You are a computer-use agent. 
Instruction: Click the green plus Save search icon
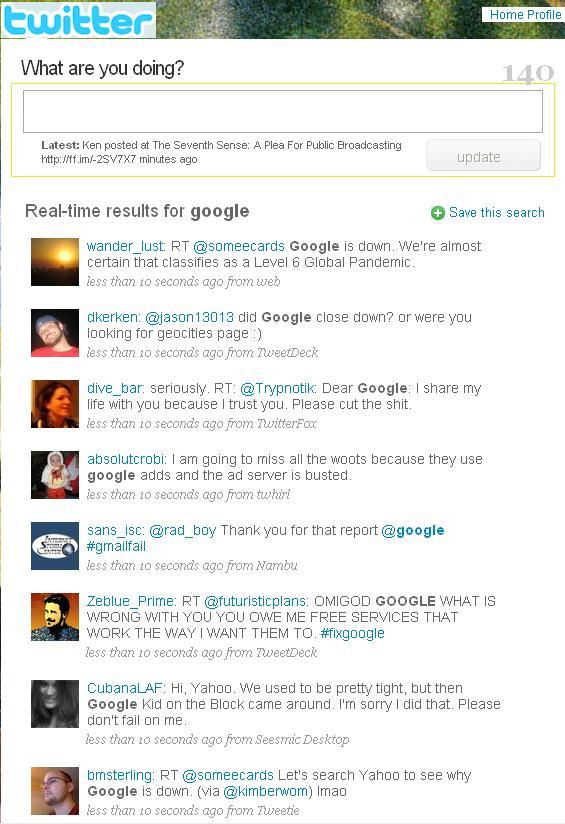[437, 213]
